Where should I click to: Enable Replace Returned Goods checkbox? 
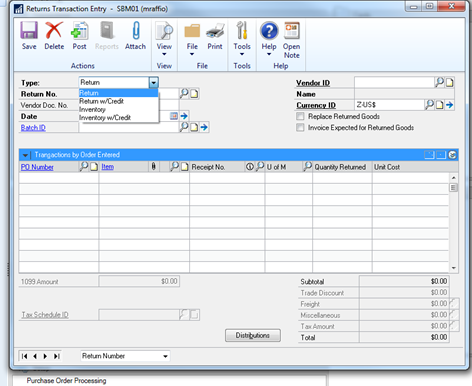[300, 116]
